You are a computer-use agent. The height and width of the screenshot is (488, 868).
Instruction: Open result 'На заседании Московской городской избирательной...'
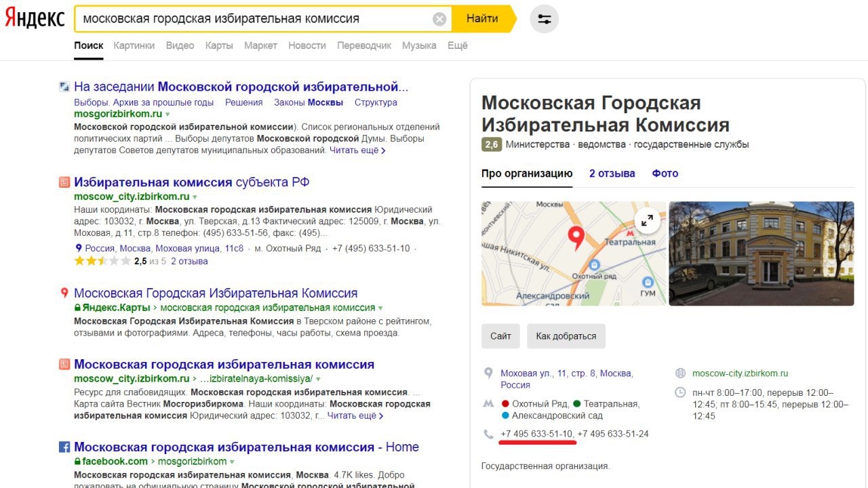[x=241, y=87]
